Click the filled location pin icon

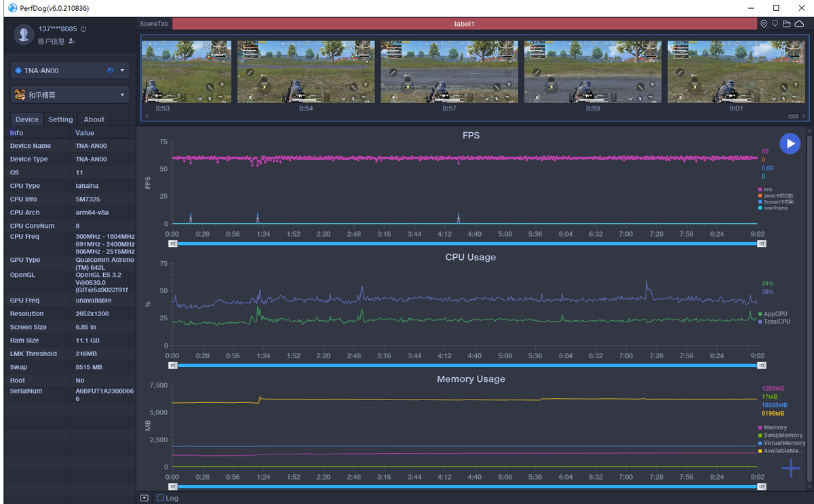tap(764, 24)
